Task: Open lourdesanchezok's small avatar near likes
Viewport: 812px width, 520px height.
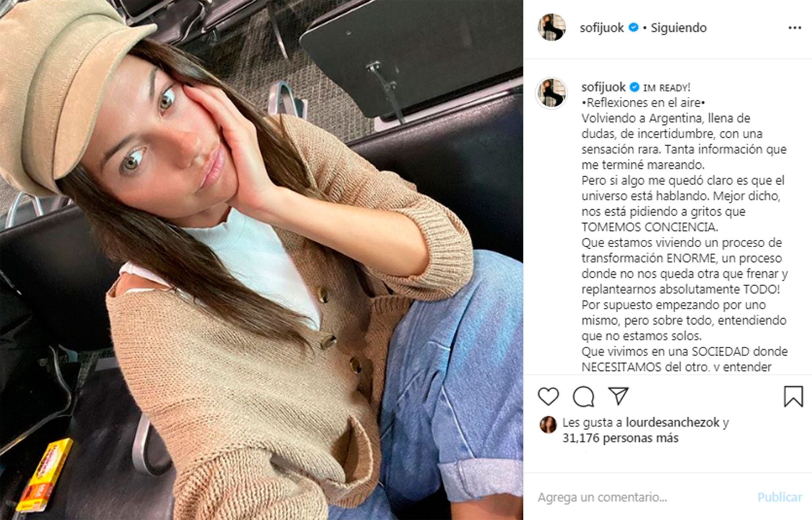Action: click(x=548, y=424)
